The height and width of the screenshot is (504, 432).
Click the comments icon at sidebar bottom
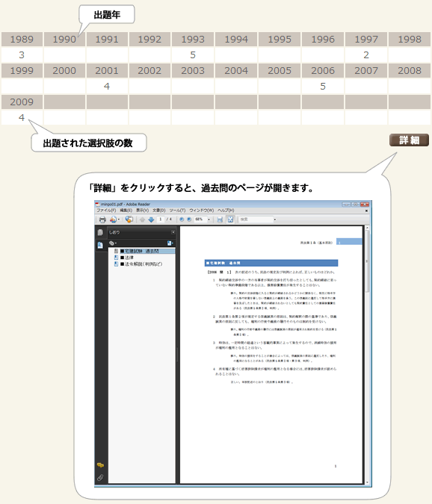click(100, 465)
